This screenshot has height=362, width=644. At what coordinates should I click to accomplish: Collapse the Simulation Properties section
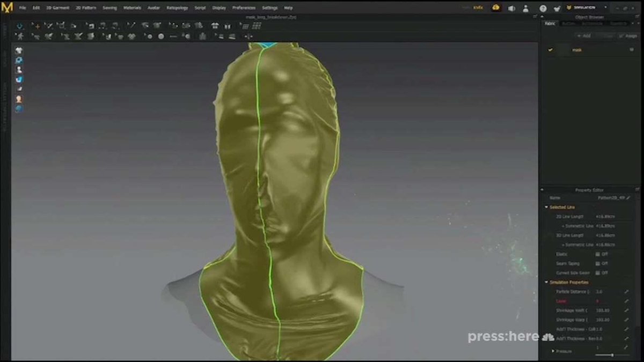pos(546,282)
